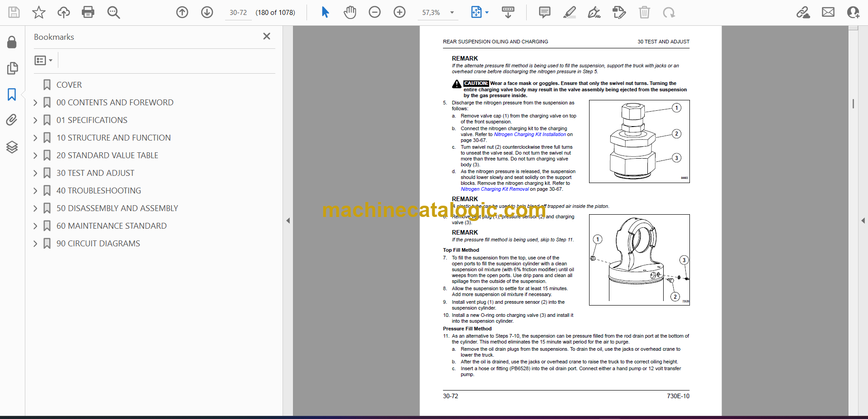Open the COVER bookmark
This screenshot has width=868, height=419.
(69, 85)
